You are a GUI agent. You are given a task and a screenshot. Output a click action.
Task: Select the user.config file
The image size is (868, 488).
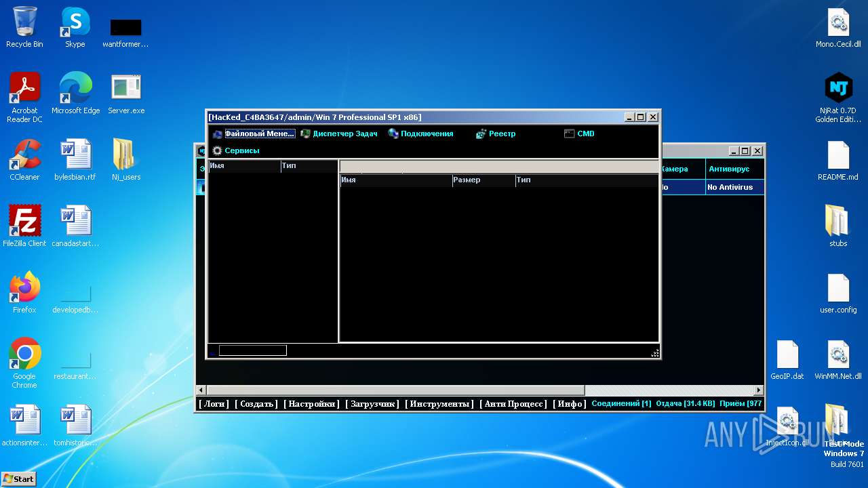pyautogui.click(x=838, y=293)
